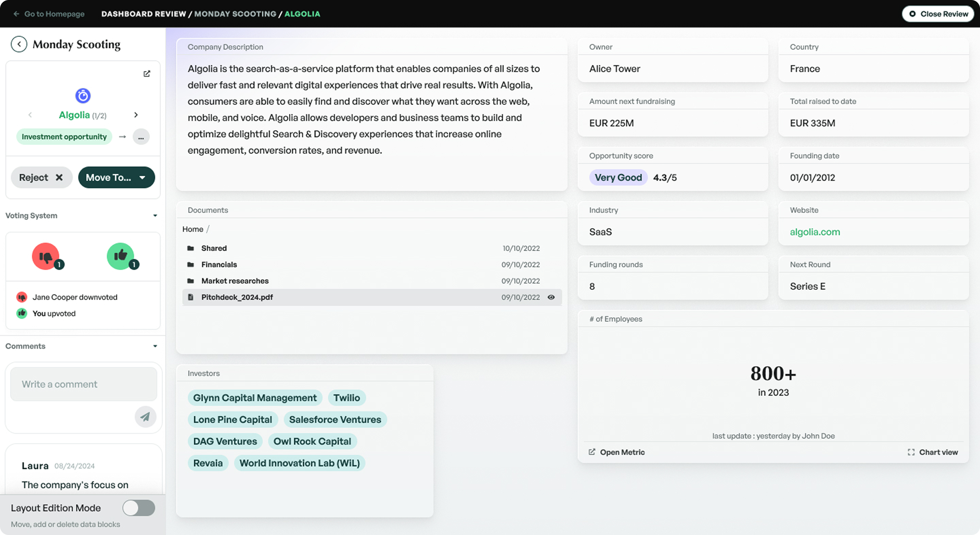Click the send comment paper plane icon
The image size is (980, 535).
pyautogui.click(x=145, y=417)
